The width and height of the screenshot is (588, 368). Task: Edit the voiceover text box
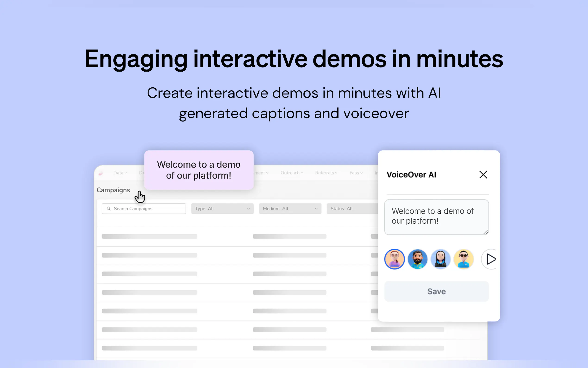pos(436,217)
